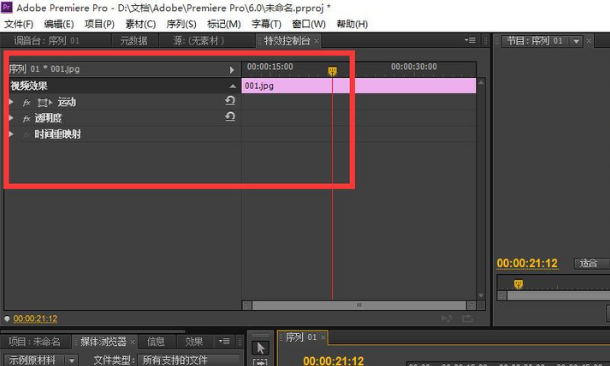Reset the 运动 effect
Viewport: 610px width, 366px height.
(x=230, y=101)
